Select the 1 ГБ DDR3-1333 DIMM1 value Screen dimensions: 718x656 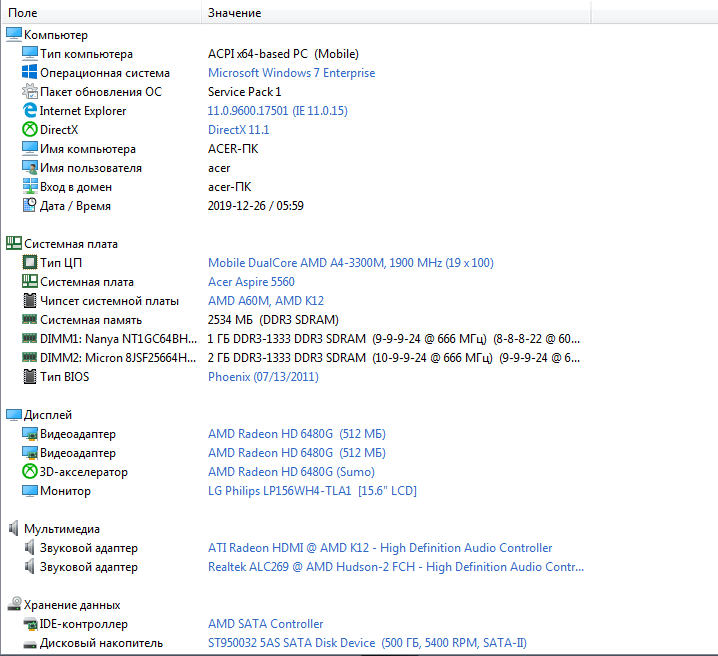[x=394, y=339]
